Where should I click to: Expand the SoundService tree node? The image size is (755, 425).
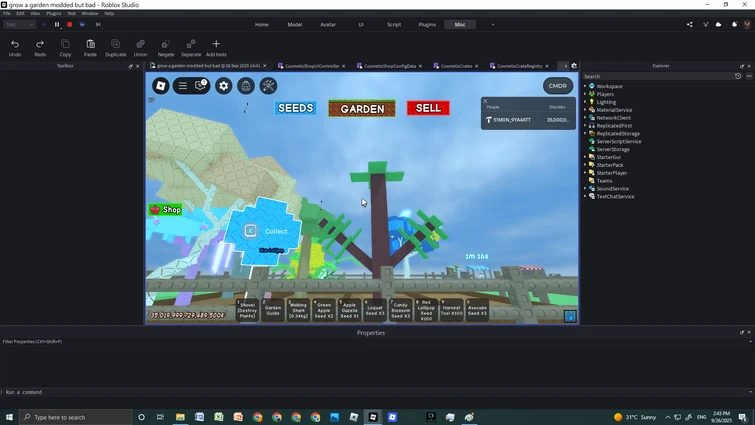click(585, 189)
